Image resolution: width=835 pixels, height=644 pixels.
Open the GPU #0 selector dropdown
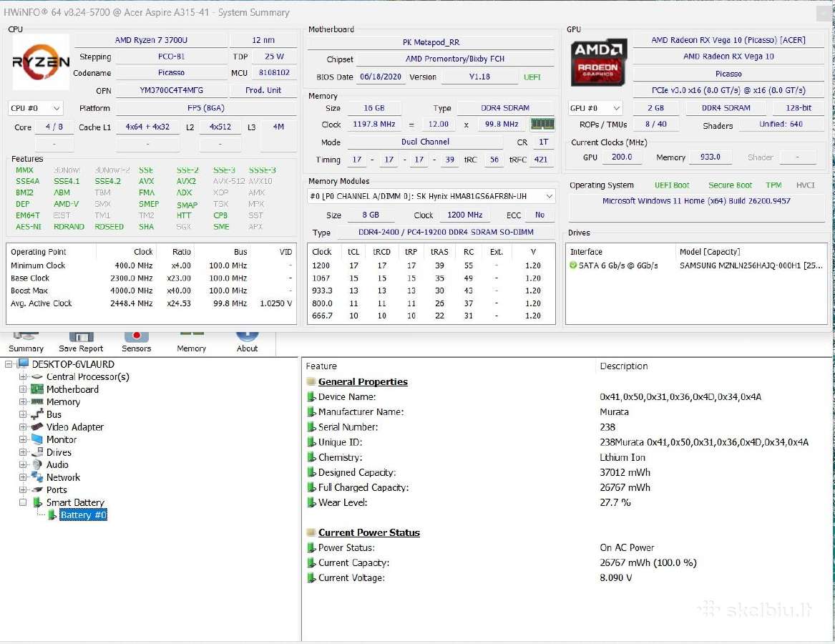595,108
